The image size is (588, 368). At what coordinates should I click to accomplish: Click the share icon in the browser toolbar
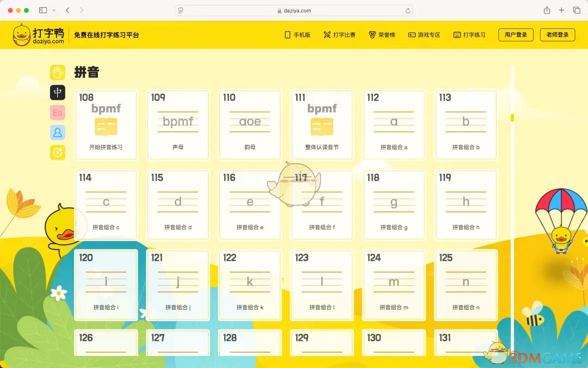(547, 10)
